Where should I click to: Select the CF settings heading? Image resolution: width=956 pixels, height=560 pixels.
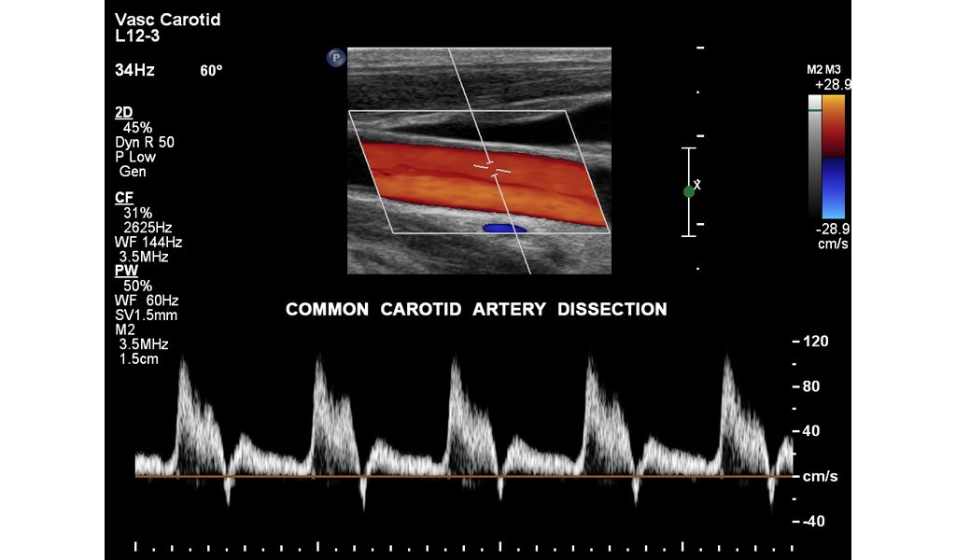click(124, 198)
